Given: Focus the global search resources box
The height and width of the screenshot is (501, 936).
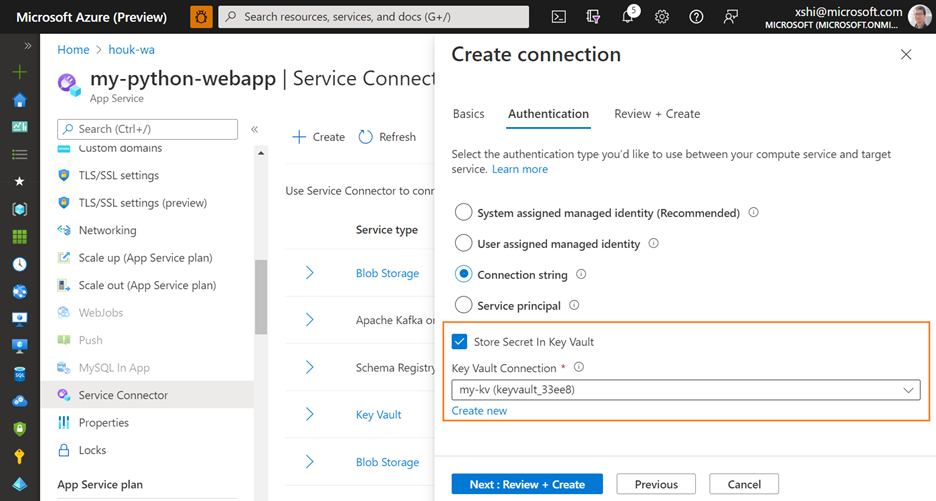Looking at the screenshot, I should pos(374,17).
